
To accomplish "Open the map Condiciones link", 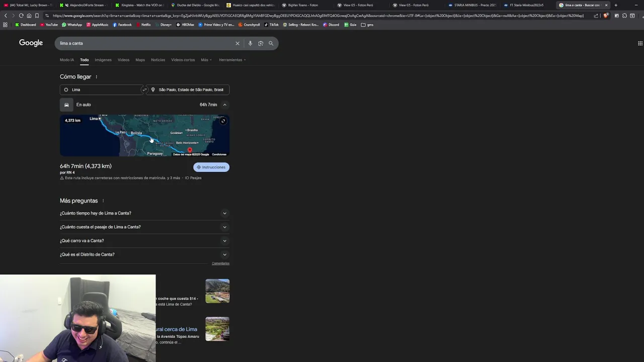I will point(219,154).
